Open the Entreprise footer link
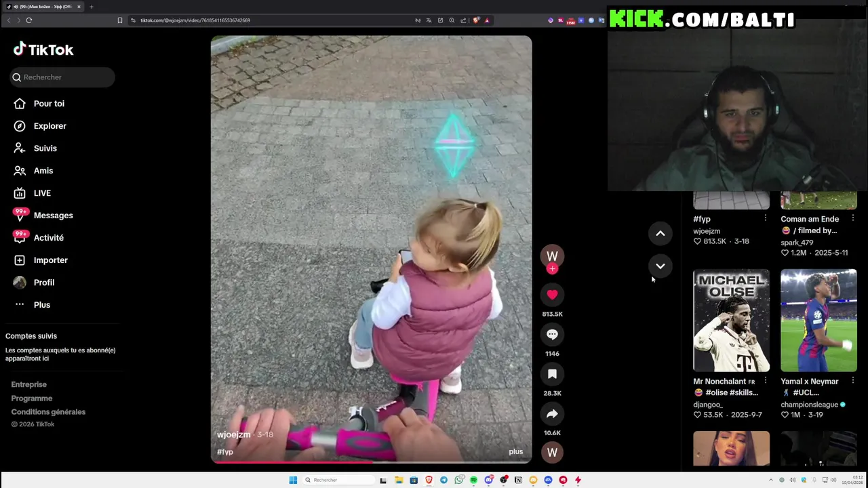Screen dimensions: 868x488 (x=28, y=384)
